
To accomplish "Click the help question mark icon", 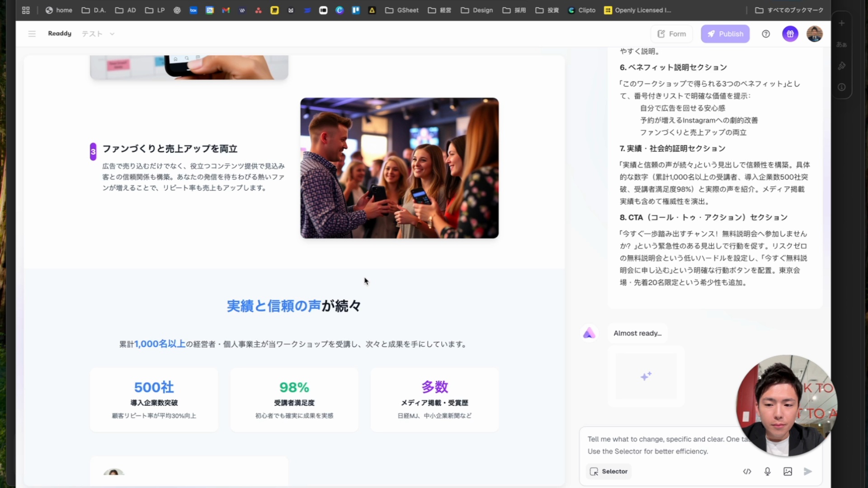I will coord(766,33).
